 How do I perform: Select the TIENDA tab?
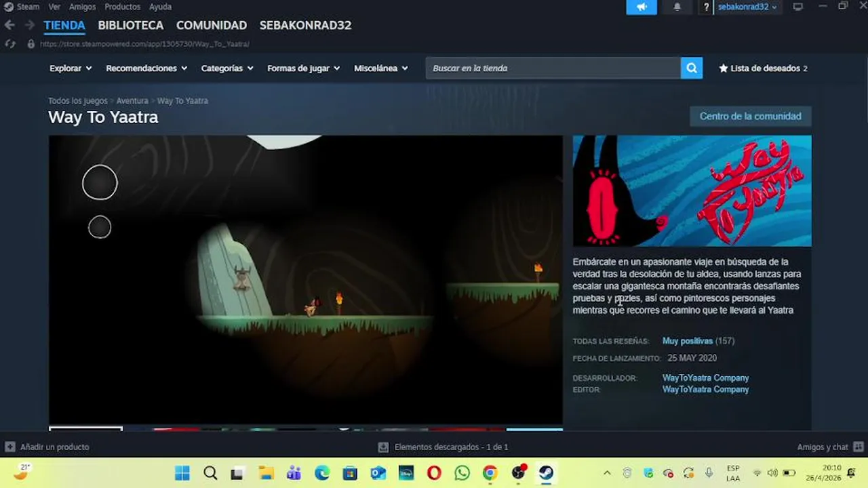pyautogui.click(x=64, y=25)
